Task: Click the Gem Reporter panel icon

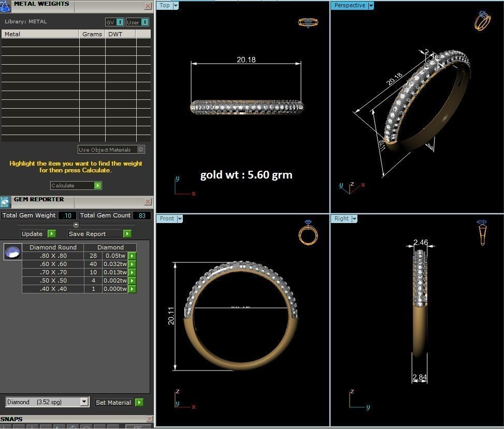Action: [5, 202]
